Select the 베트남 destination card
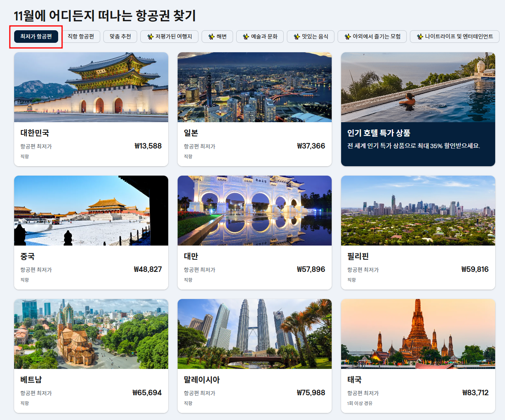Screen dimensions: 505x420 [91, 355]
